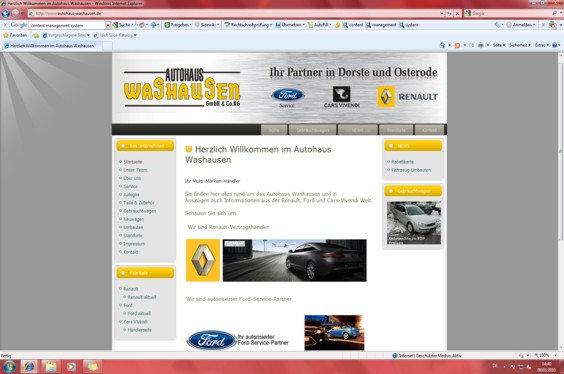
Task: Open the Sicherheit menu
Action: 520,45
